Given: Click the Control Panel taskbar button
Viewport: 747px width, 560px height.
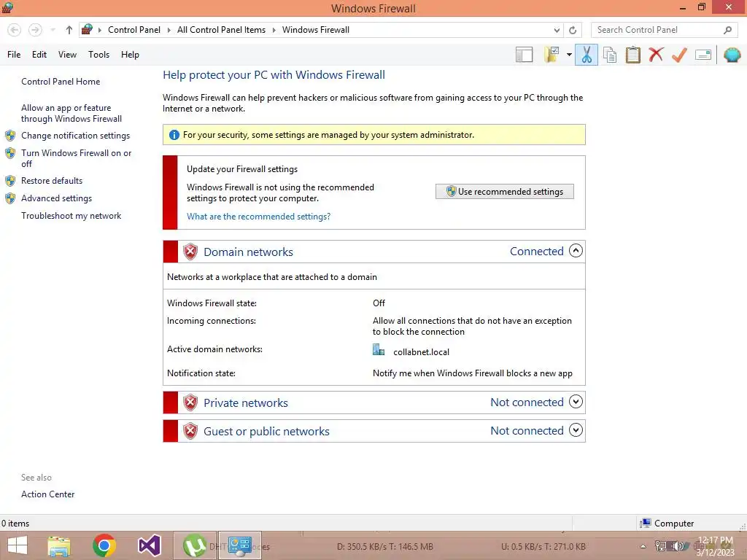Looking at the screenshot, I should [239, 545].
